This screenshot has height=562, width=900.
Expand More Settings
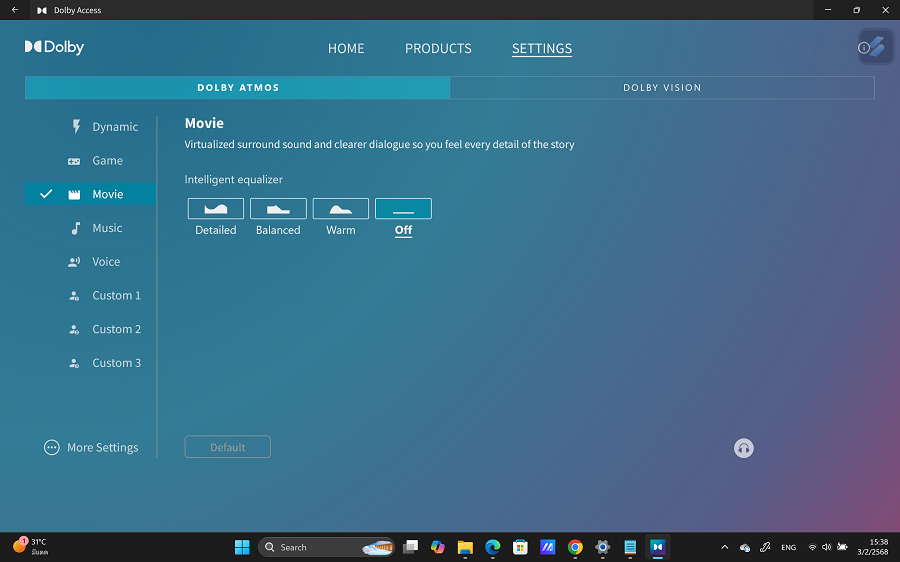pyautogui.click(x=92, y=448)
